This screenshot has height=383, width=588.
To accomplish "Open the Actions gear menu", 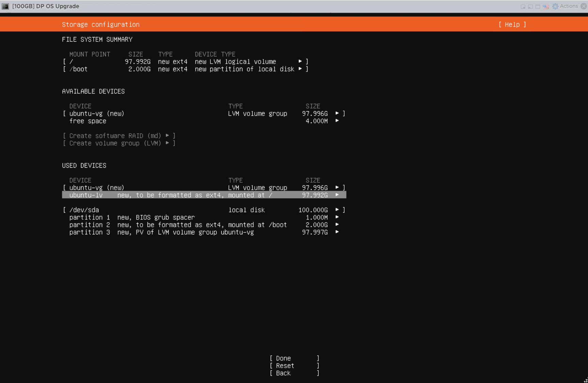I will pyautogui.click(x=565, y=6).
